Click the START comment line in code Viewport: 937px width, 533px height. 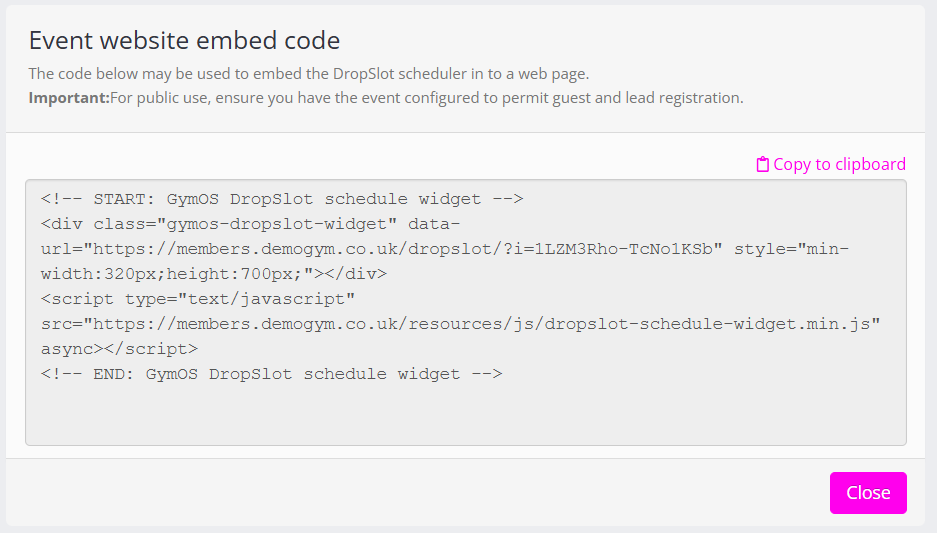(x=282, y=199)
